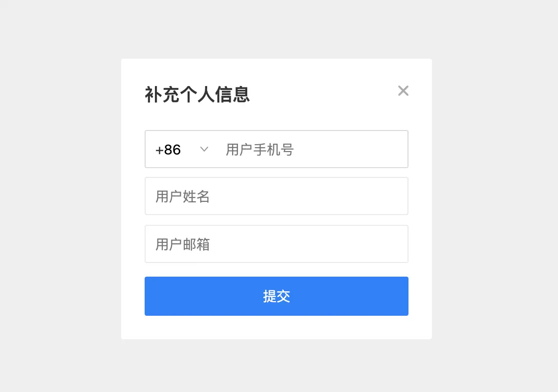The height and width of the screenshot is (392, 558).
Task: Dismiss the personal info popup via X icon
Action: [x=403, y=91]
